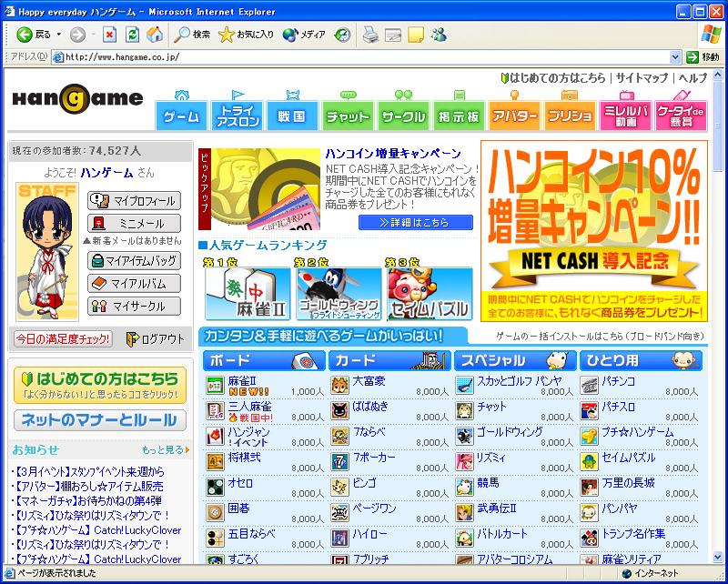
Task: Open the アバター tab
Action: [514, 116]
